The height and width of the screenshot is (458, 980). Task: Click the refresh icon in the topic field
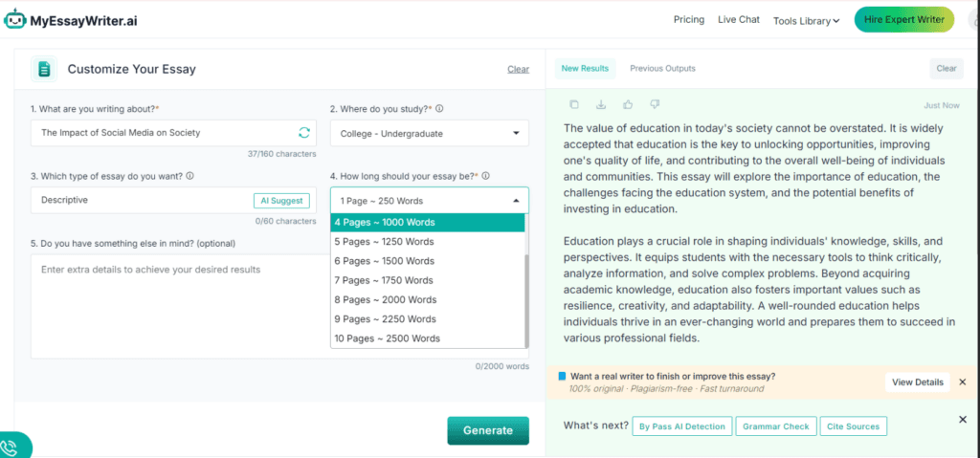304,133
